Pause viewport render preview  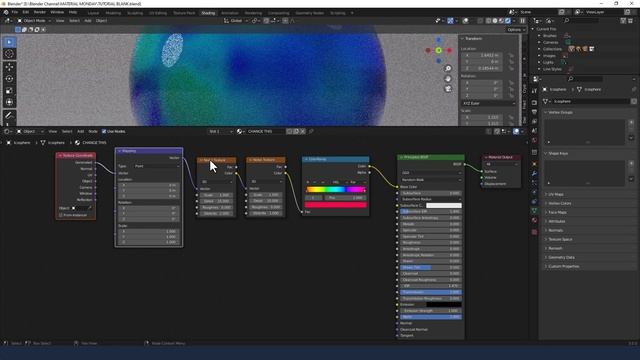click(x=522, y=20)
